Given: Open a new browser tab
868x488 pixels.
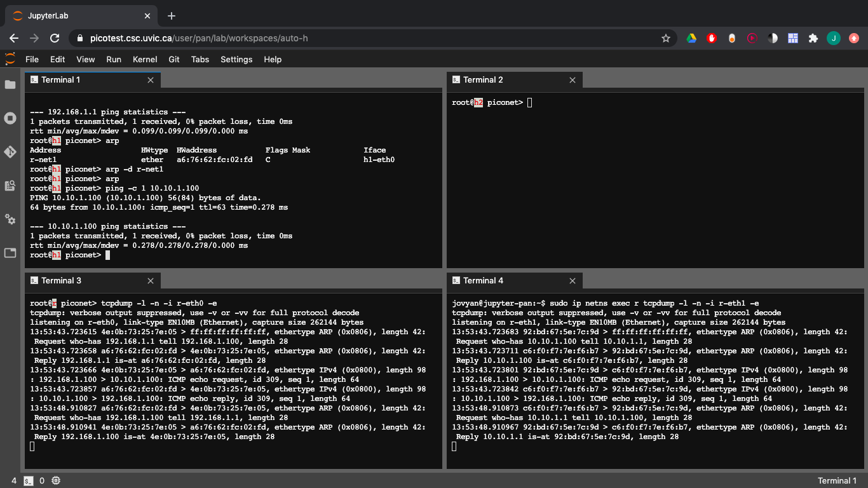Looking at the screenshot, I should (172, 16).
